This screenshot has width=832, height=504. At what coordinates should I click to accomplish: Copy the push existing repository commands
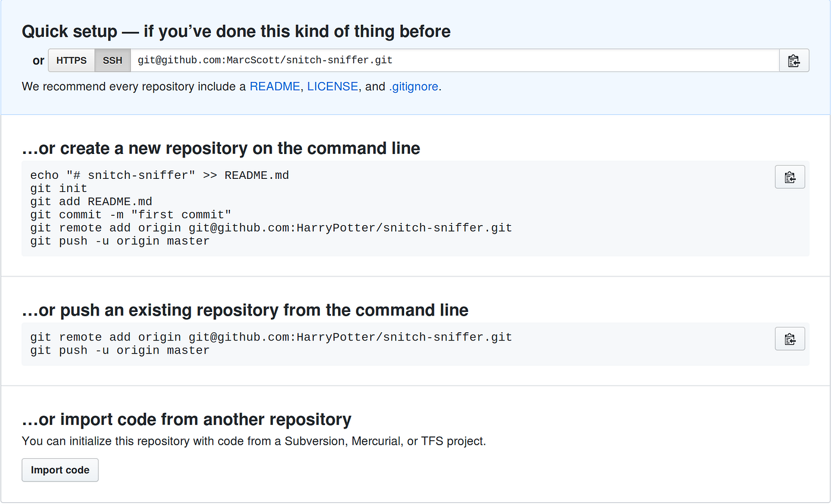(790, 339)
